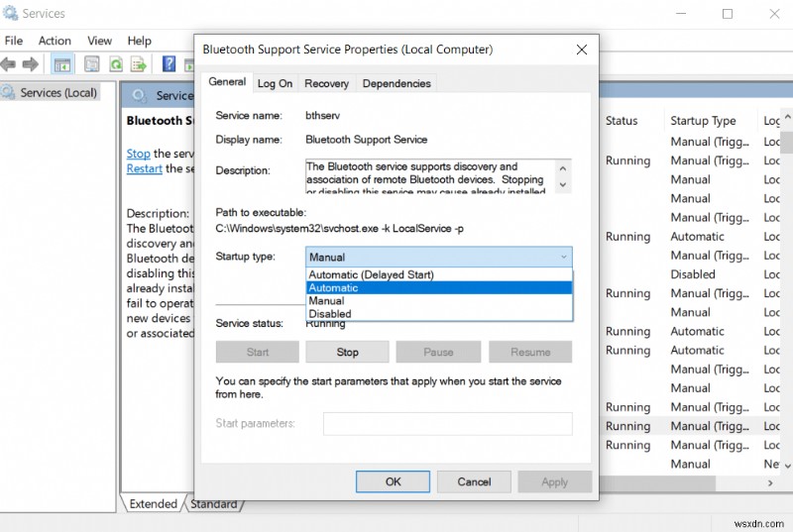Switch to the General tab
This screenshot has height=532, width=793.
point(227,82)
